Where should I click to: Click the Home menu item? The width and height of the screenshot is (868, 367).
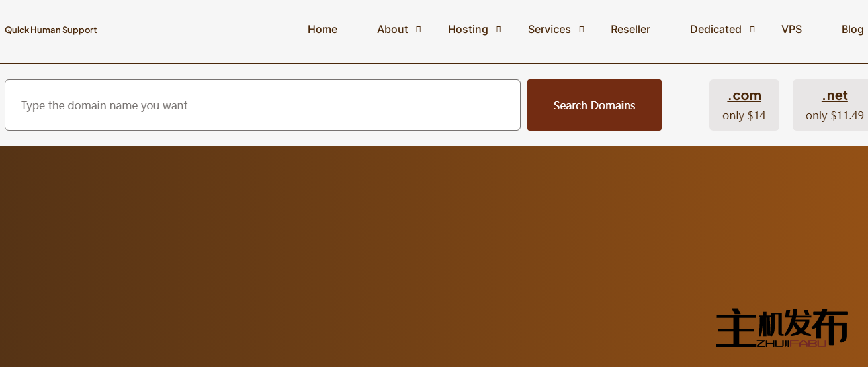[x=322, y=30]
